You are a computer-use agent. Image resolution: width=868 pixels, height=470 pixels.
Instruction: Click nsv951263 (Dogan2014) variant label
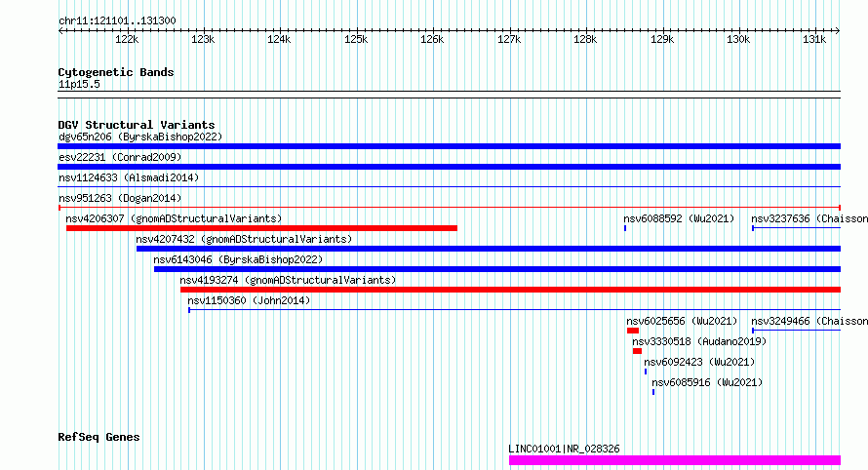(120, 198)
